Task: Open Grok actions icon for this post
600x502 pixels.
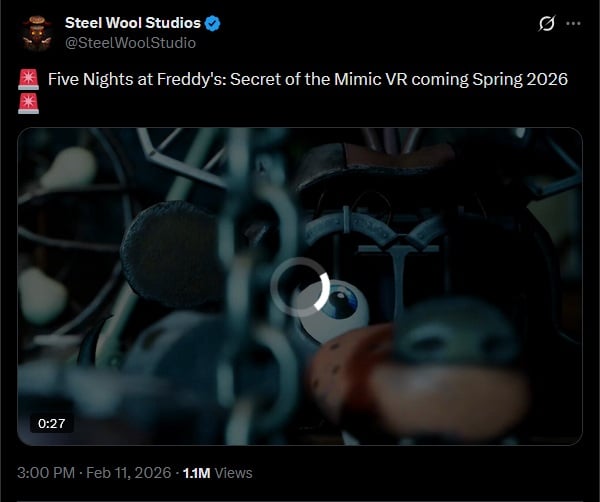Action: (546, 23)
